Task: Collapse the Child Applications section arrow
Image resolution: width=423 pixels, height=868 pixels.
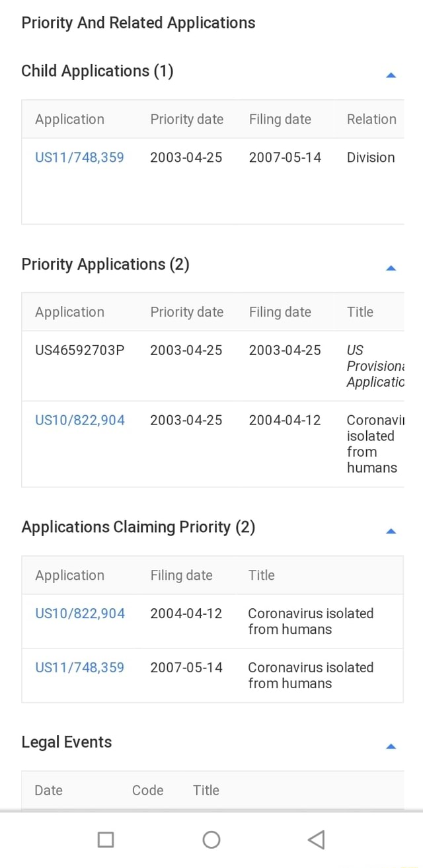Action: (391, 75)
